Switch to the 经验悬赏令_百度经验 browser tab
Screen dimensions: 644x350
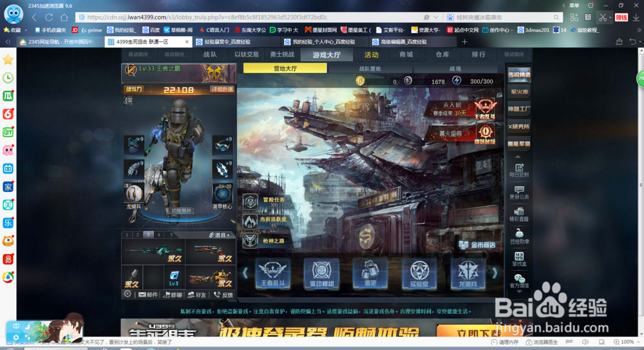pyautogui.click(x=236, y=41)
